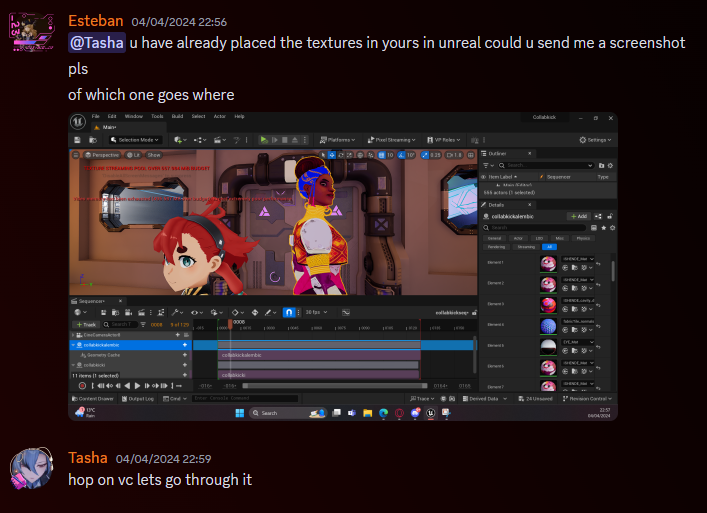Open the 30 fps dropdown

tap(316, 312)
